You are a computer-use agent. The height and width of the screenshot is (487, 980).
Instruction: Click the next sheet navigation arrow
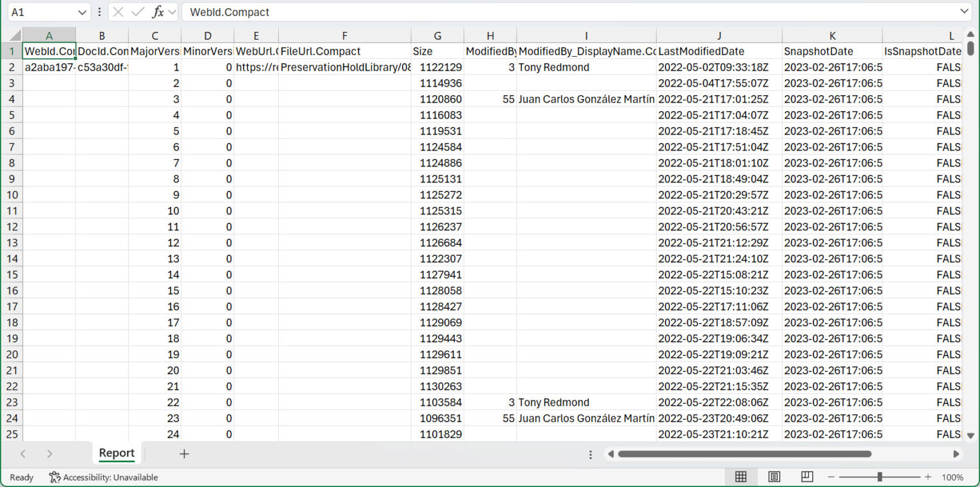click(50, 453)
